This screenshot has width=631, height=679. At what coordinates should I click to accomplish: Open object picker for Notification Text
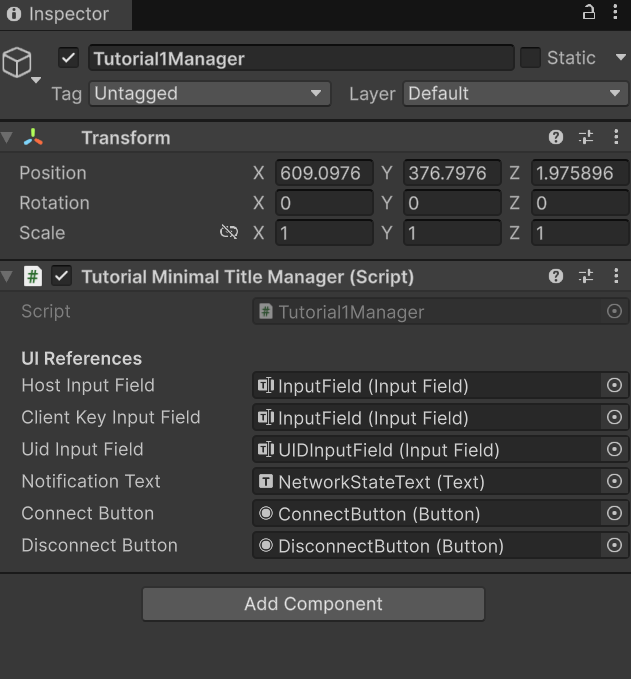coord(615,482)
